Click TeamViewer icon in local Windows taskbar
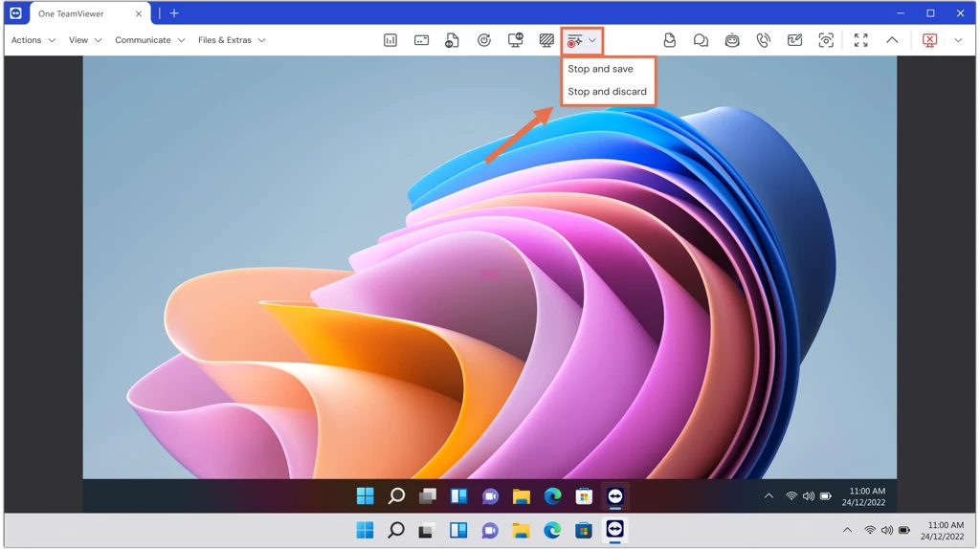The height and width of the screenshot is (549, 980). [x=614, y=530]
